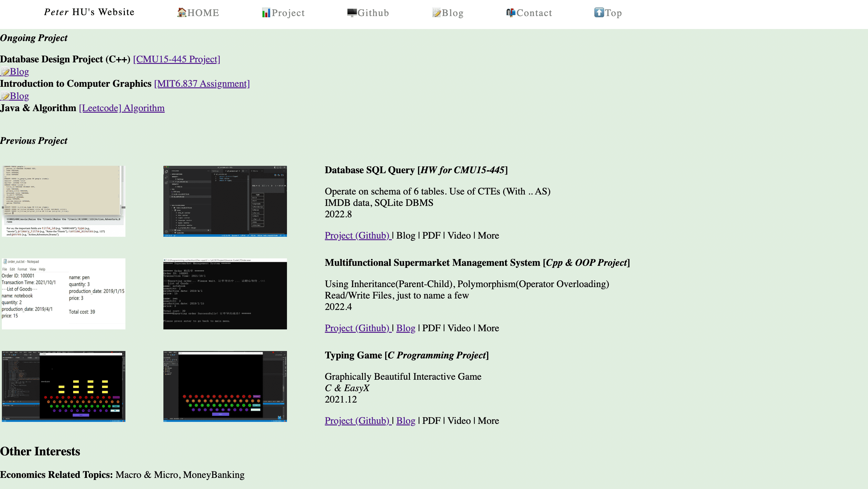Open the Contact mailbox icon
Viewport: 868px width, 489px height.
[511, 12]
